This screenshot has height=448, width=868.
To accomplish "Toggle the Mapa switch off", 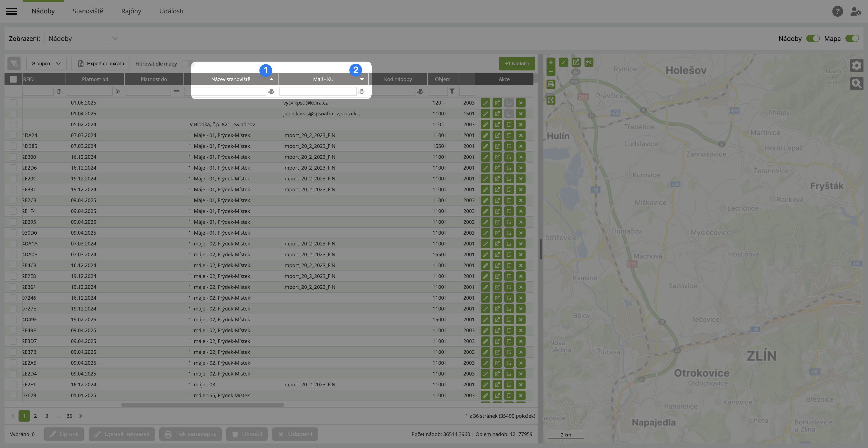I will (852, 39).
